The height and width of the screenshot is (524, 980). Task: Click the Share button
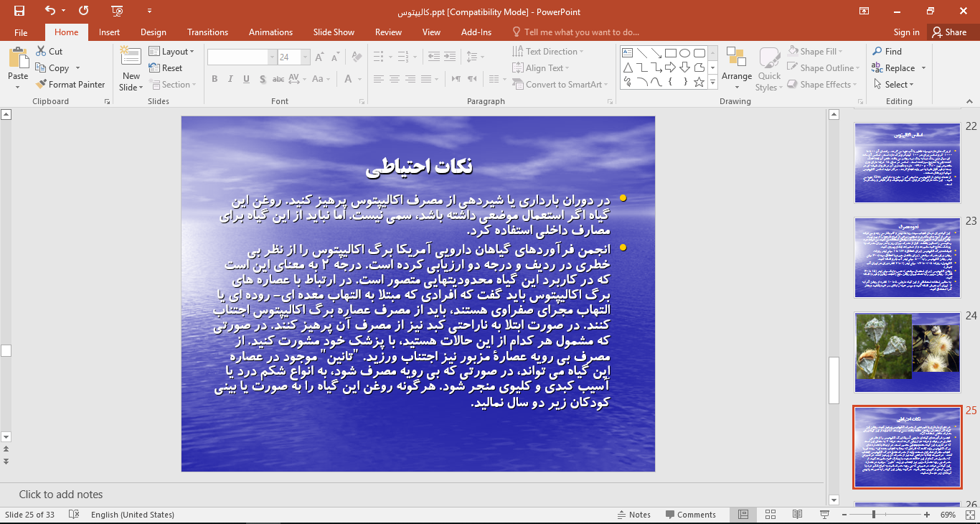[949, 32]
